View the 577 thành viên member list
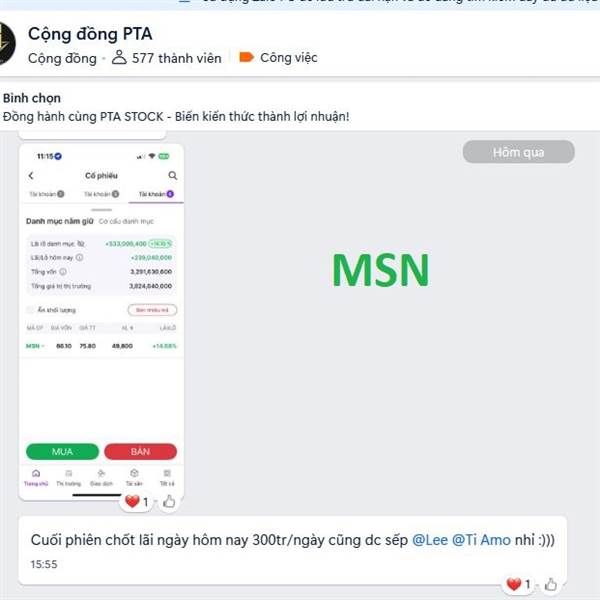Image resolution: width=600 pixels, height=600 pixels. pyautogui.click(x=167, y=58)
